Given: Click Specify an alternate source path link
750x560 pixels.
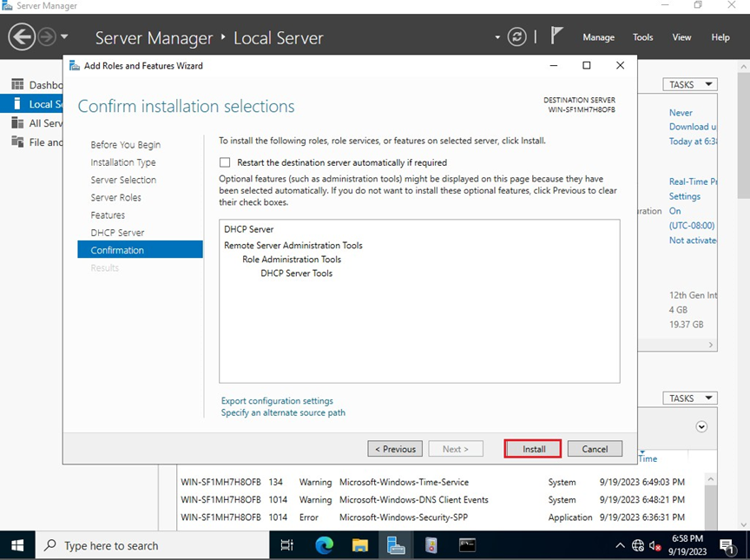Looking at the screenshot, I should [x=283, y=412].
